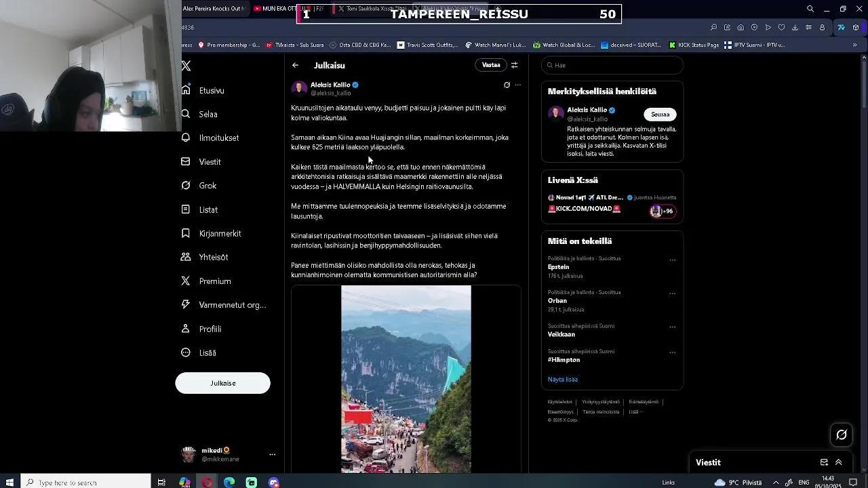
Task: Open Grok from the sidebar
Action: pos(208,186)
